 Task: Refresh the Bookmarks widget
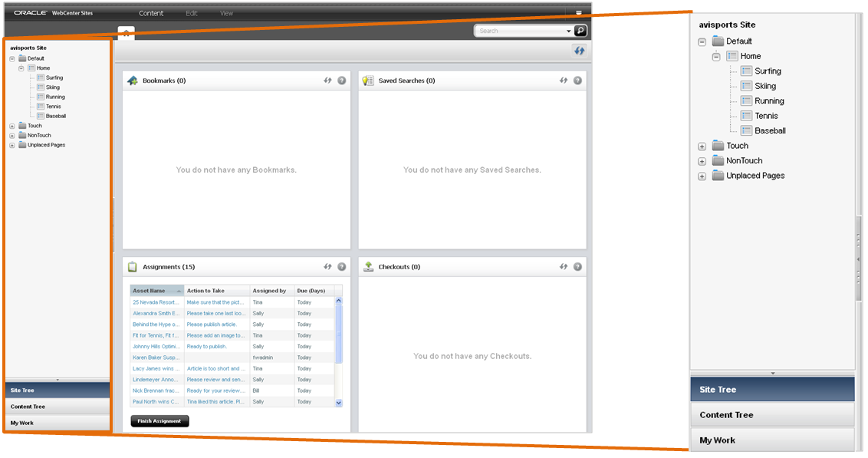(x=327, y=81)
